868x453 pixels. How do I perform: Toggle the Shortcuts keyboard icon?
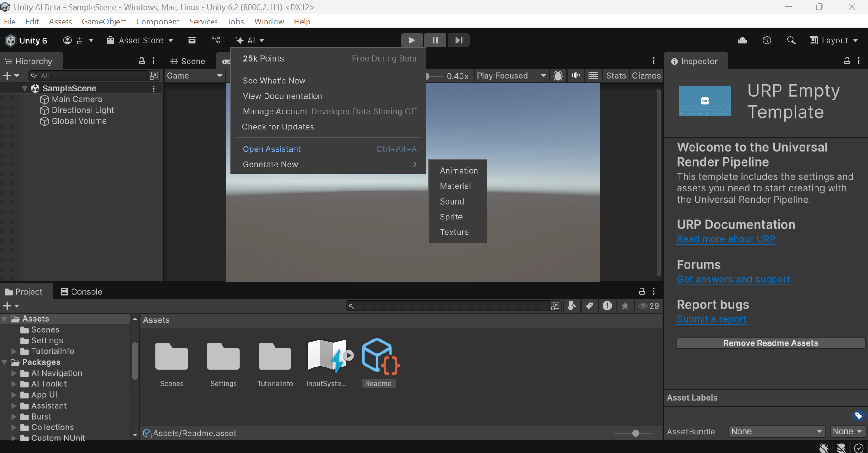coord(593,76)
